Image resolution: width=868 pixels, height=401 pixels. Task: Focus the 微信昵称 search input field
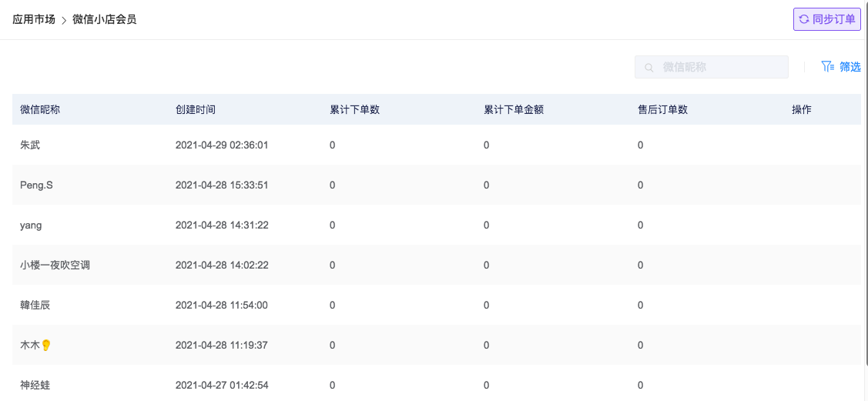click(712, 67)
